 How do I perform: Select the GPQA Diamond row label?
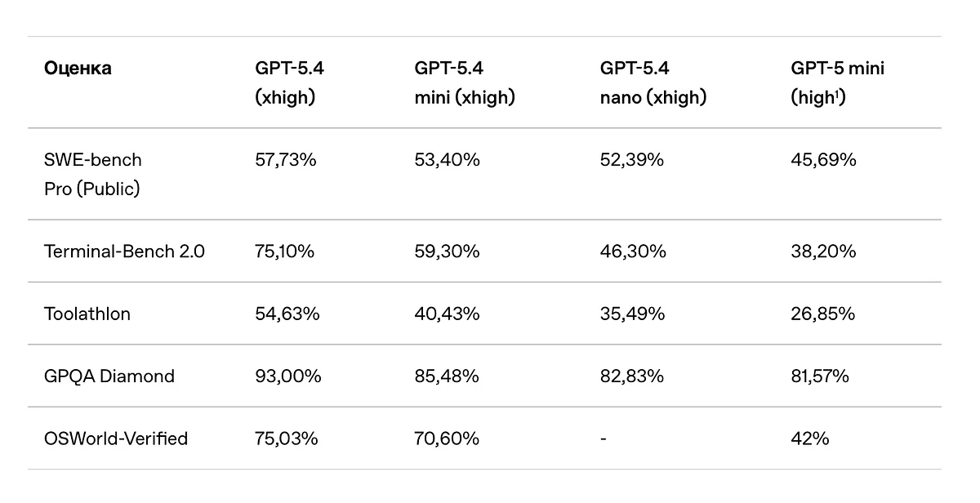109,376
